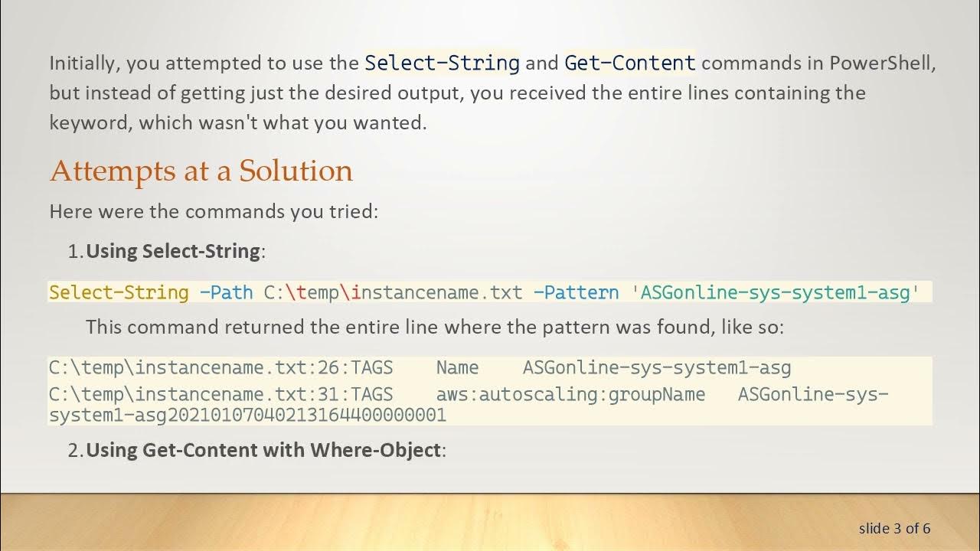This screenshot has height=551, width=980.
Task: Click the word PowerShell in the first paragraph
Action: 882,63
